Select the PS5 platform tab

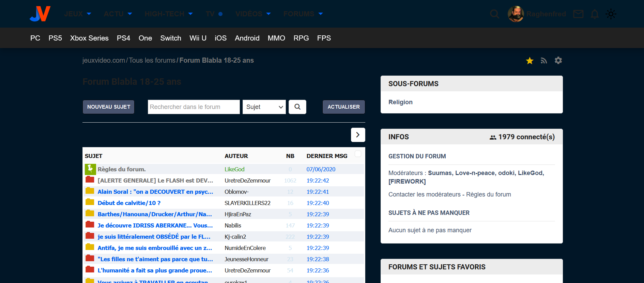pyautogui.click(x=55, y=38)
